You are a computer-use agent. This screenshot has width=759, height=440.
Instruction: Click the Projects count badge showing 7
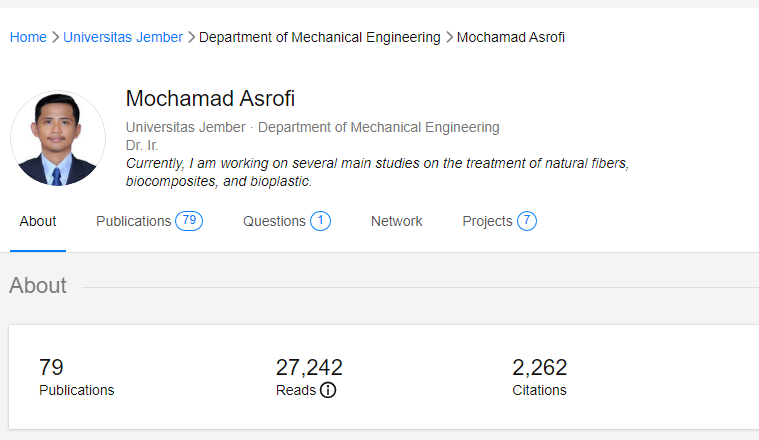[x=527, y=221]
